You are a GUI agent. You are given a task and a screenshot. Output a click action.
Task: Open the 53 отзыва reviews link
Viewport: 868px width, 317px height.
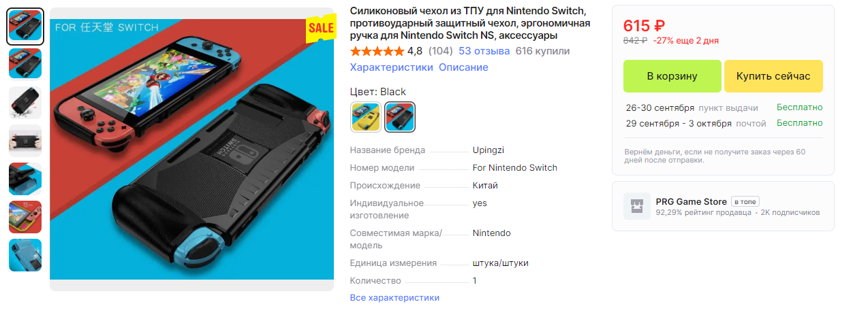tap(484, 51)
